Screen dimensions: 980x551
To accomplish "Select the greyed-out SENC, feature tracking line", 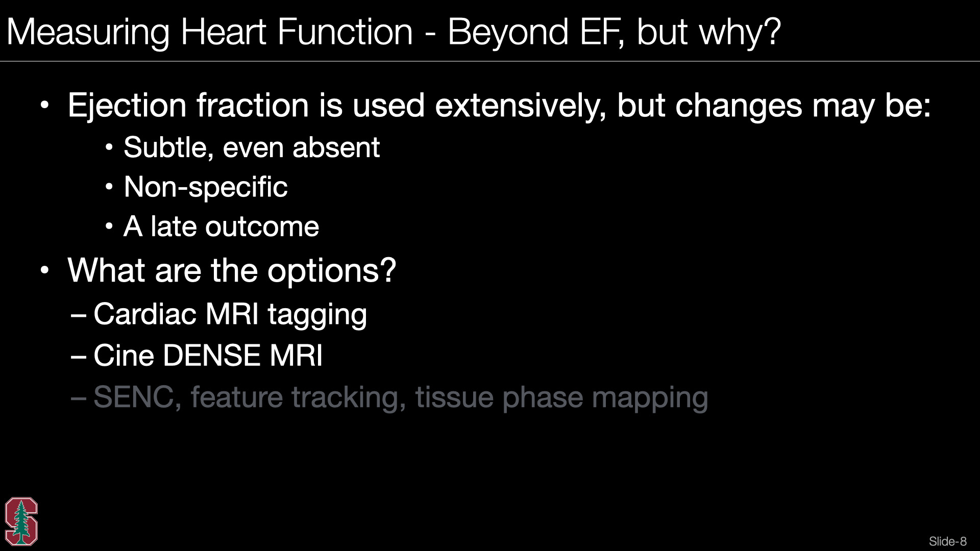I will (x=401, y=397).
